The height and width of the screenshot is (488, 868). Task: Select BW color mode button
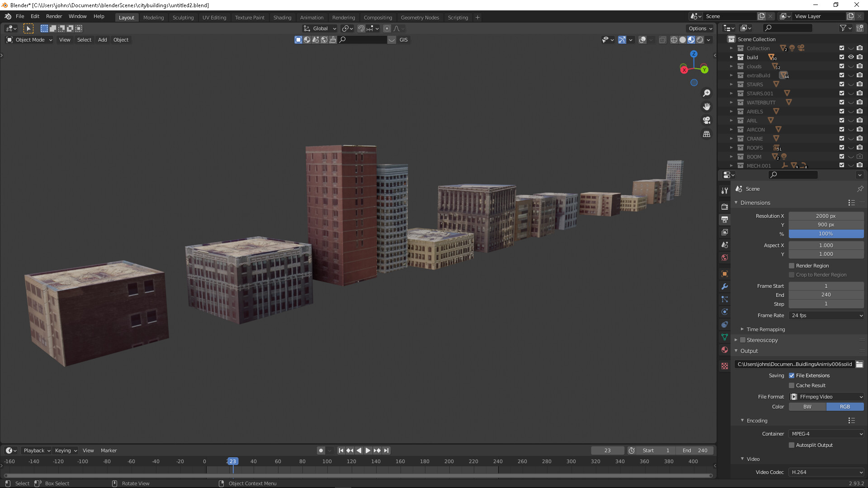pyautogui.click(x=807, y=407)
